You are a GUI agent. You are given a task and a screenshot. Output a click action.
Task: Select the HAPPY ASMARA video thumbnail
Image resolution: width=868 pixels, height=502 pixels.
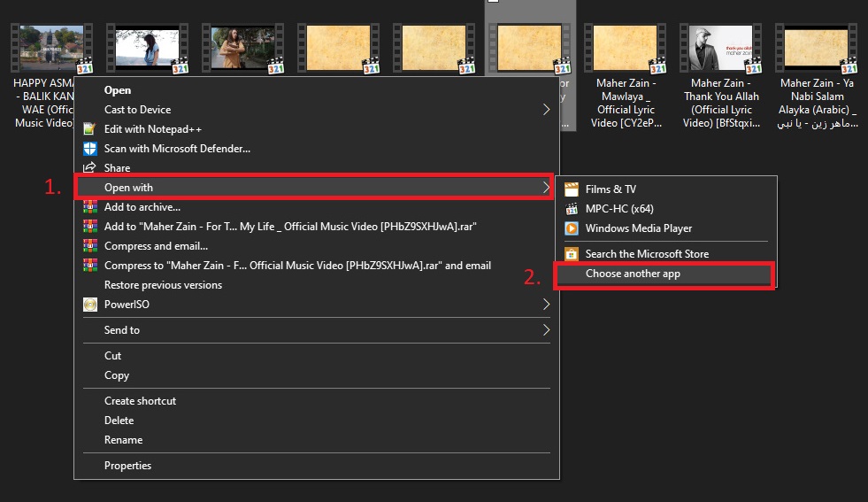tap(52, 48)
